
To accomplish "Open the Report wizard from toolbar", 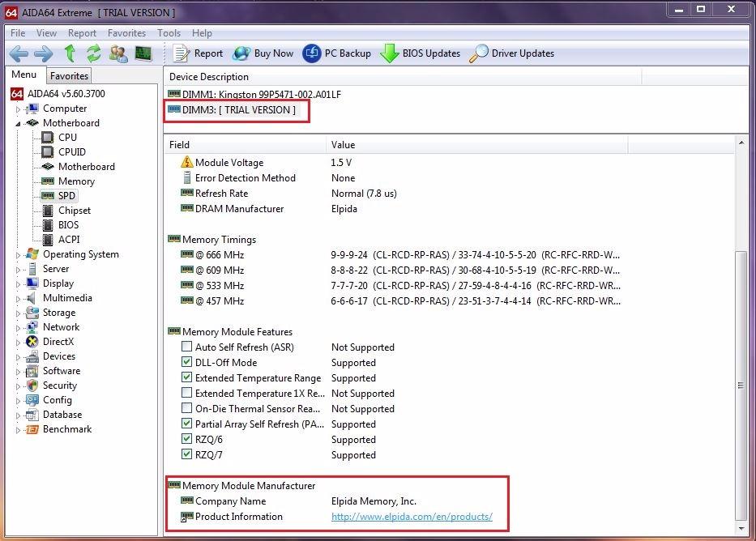I will click(199, 53).
